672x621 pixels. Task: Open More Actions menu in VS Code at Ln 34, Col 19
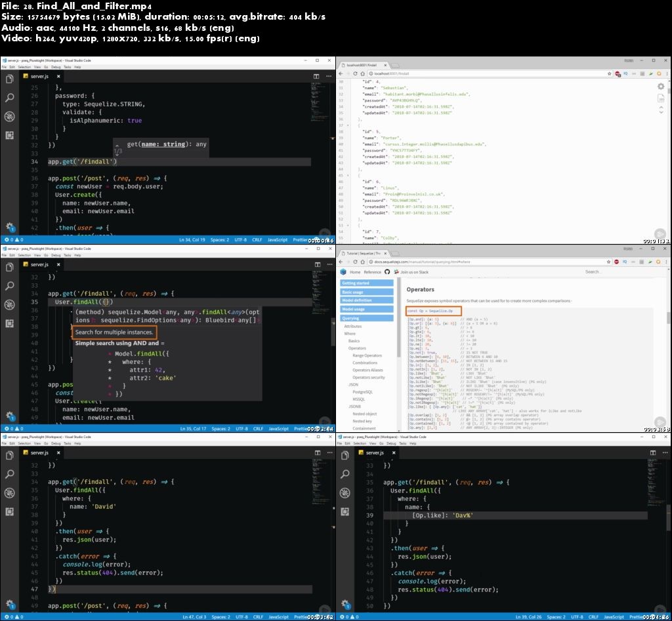coord(329,76)
